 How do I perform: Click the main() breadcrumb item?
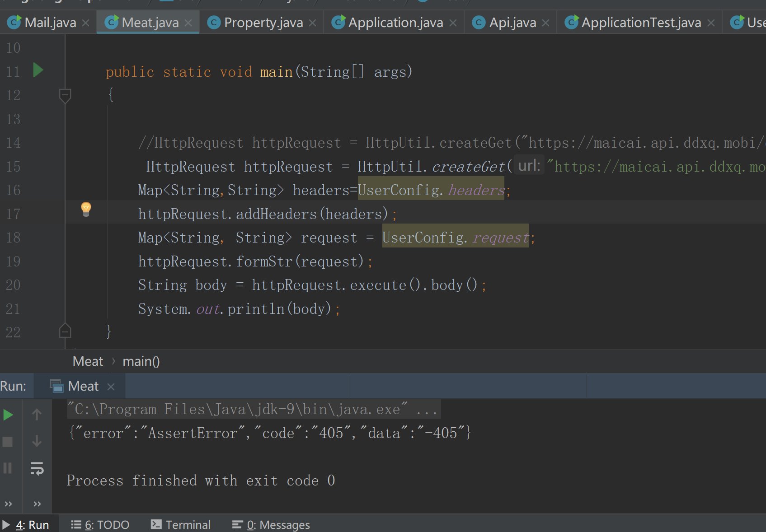click(x=141, y=361)
